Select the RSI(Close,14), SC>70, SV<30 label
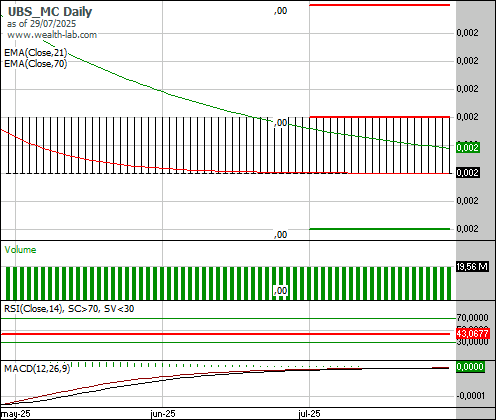The image size is (496, 420). (69, 309)
